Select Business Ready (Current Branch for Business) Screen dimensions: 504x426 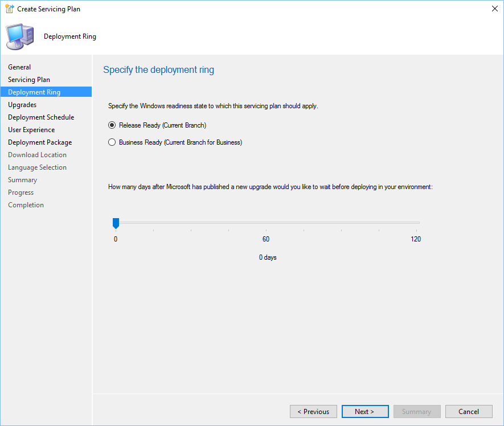pyautogui.click(x=175, y=142)
